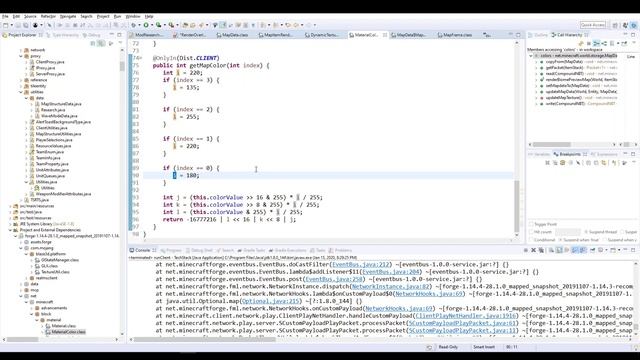Click the Open Type toolbar icon
Viewport: 640px width, 360px height.
(x=185, y=25)
